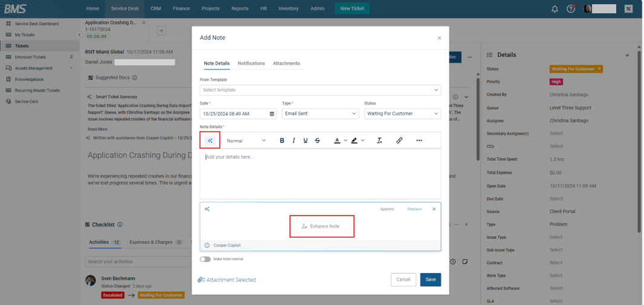Open more editor options ellipsis
Screen dimensions: 644x305
pos(419,141)
